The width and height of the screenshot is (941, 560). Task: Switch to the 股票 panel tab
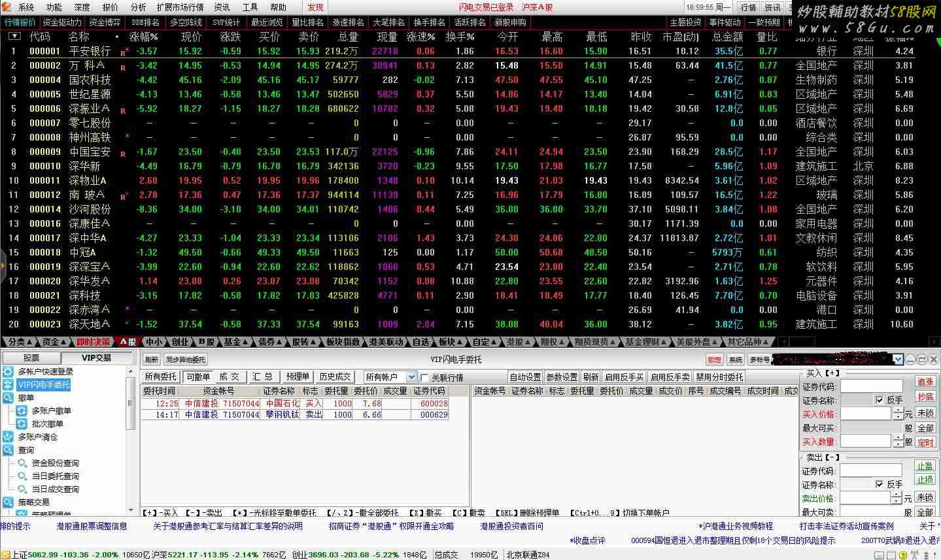pos(31,357)
